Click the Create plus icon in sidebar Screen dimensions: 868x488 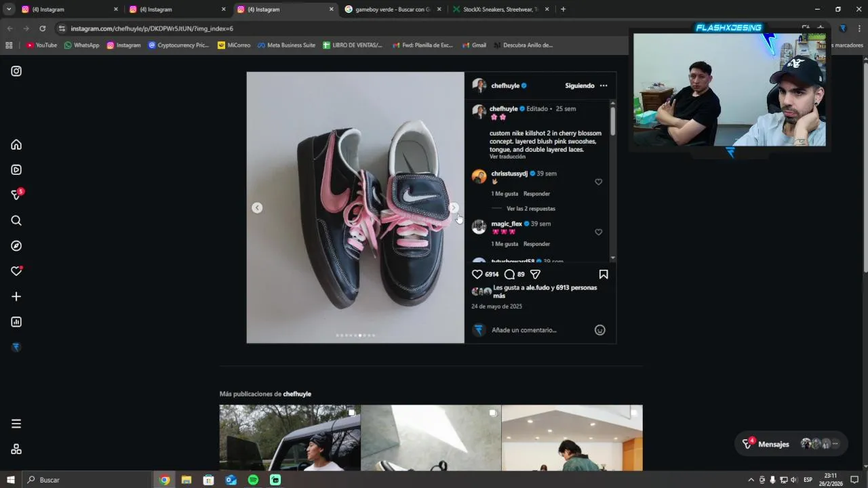[16, 296]
